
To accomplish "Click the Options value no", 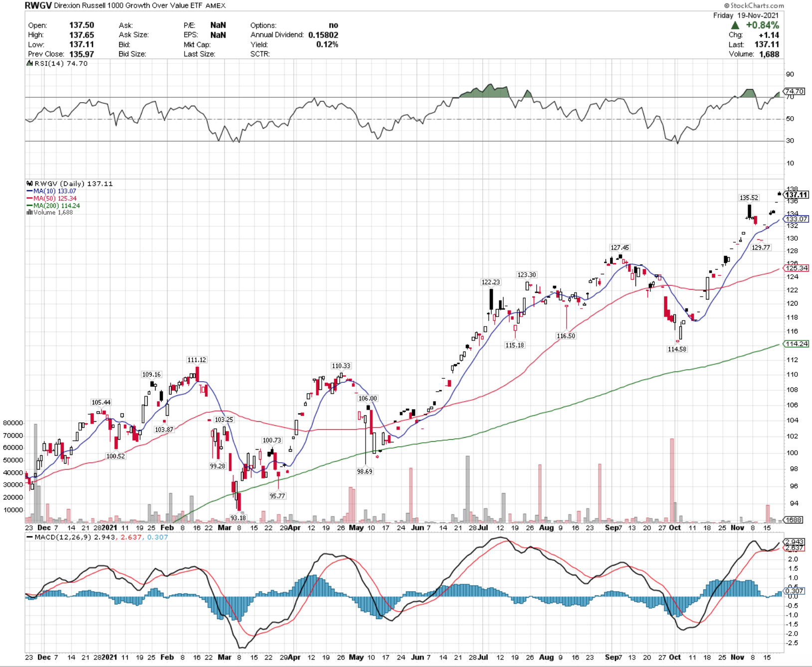I will point(333,25).
